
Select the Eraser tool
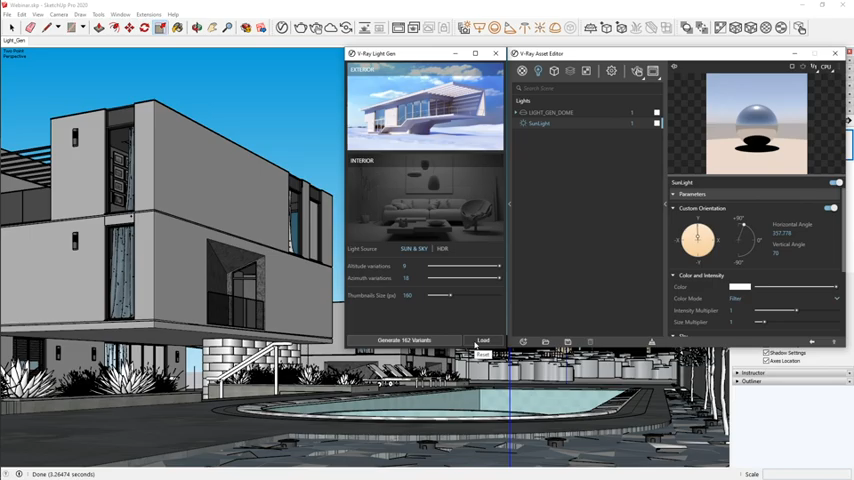pos(30,27)
